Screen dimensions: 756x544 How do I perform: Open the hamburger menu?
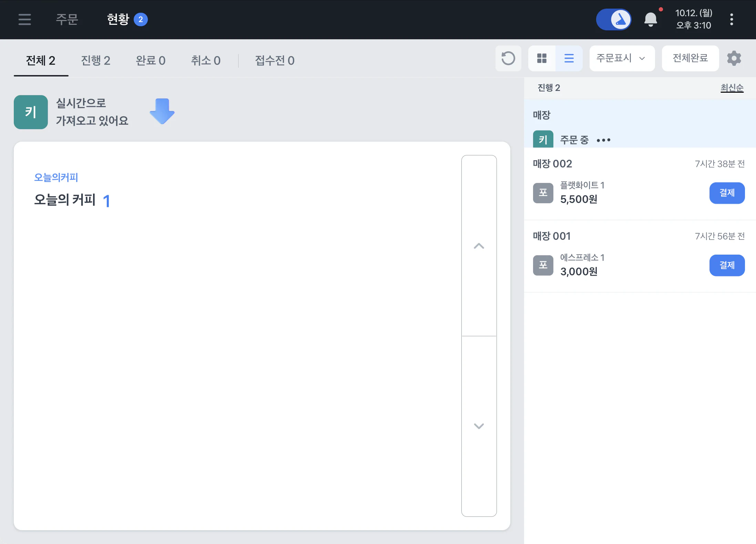(24, 19)
